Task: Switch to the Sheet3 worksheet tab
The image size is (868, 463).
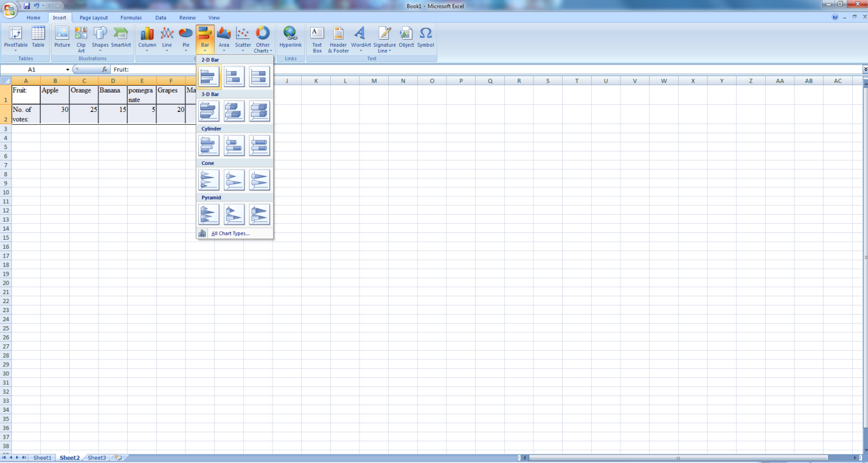Action: coord(97,458)
